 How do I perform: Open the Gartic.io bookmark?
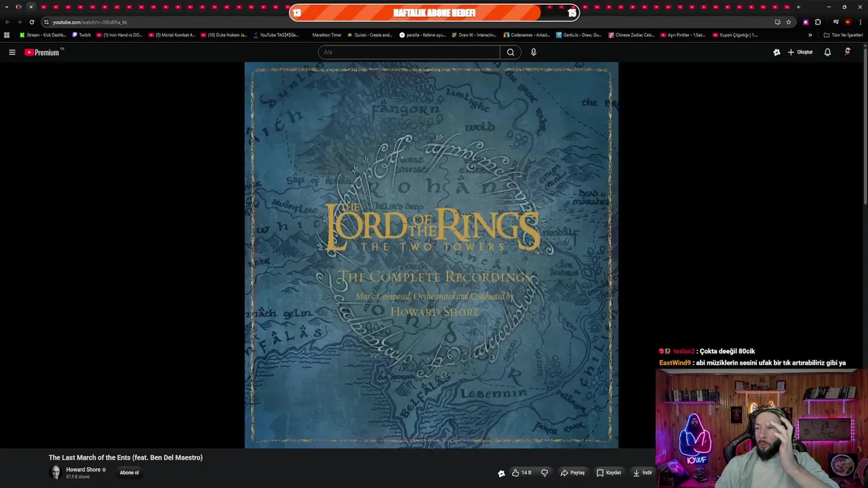[x=578, y=35]
